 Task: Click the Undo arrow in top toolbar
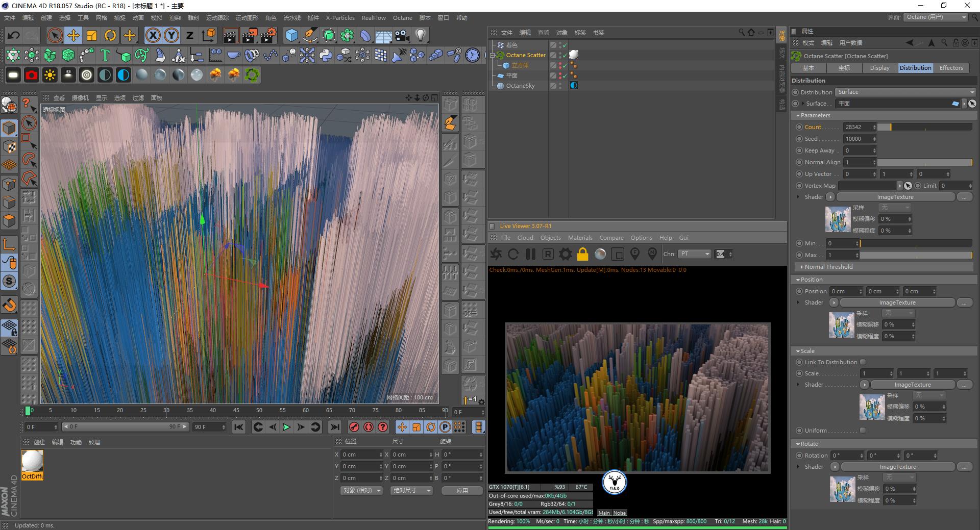tap(14, 35)
